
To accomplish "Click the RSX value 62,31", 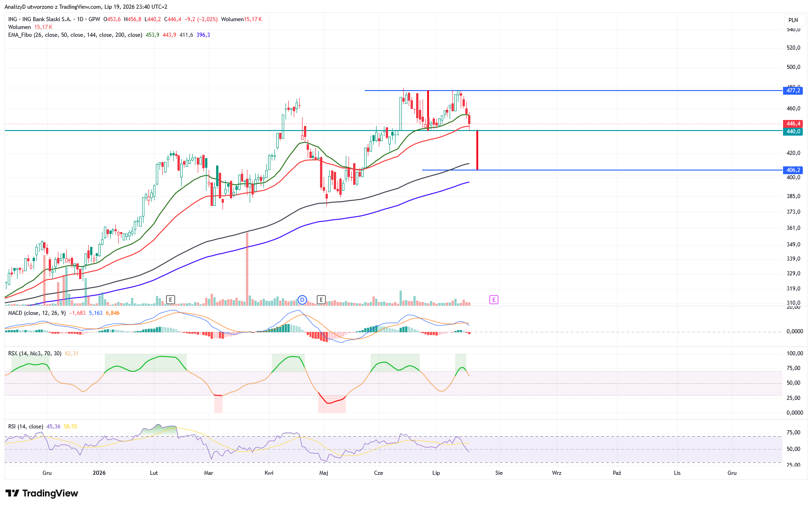I will 72,353.
